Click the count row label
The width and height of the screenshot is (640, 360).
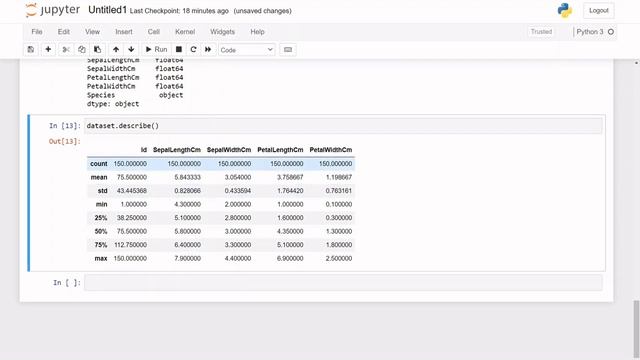(99, 164)
